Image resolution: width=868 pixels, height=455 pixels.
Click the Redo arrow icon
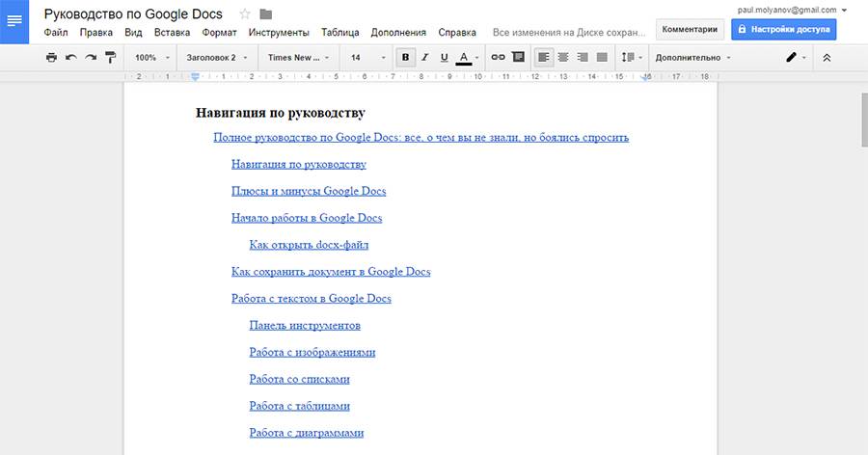coord(91,58)
